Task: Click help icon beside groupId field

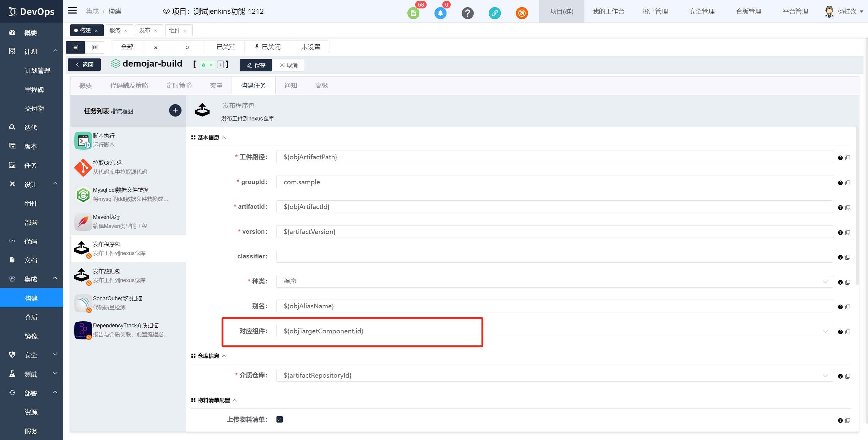Action: 840,183
